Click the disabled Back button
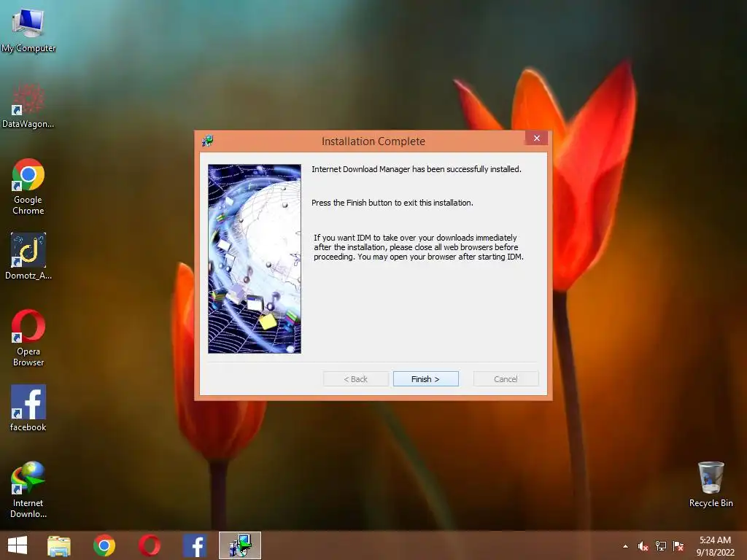The width and height of the screenshot is (747, 560). (355, 379)
